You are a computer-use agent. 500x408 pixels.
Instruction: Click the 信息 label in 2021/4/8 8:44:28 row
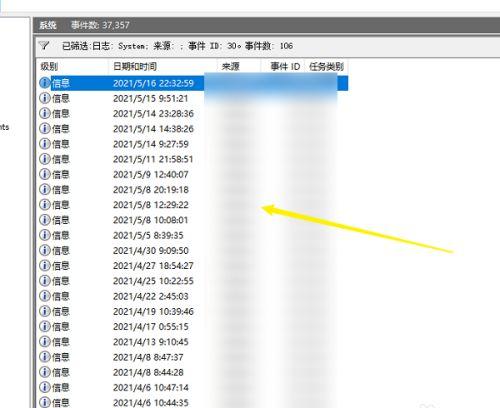click(x=61, y=372)
